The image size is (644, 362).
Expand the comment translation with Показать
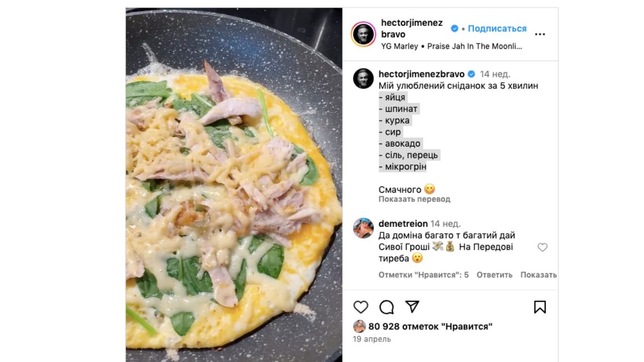(x=538, y=275)
